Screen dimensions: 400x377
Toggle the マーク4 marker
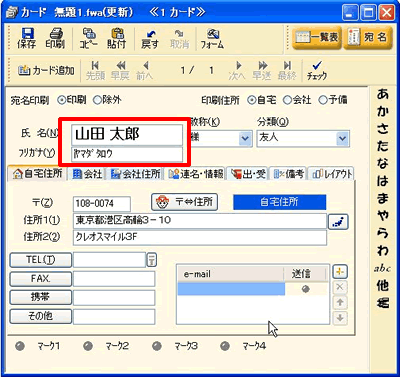pos(225,346)
